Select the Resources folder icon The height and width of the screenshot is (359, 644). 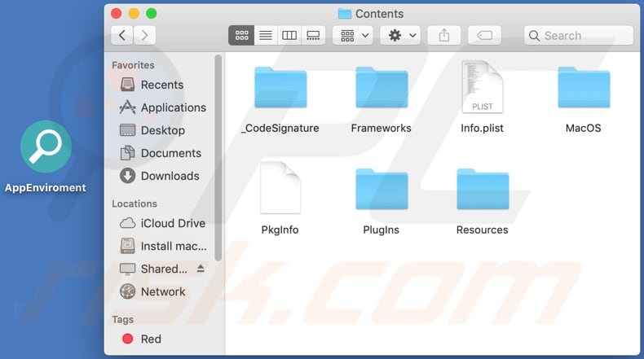coord(483,189)
